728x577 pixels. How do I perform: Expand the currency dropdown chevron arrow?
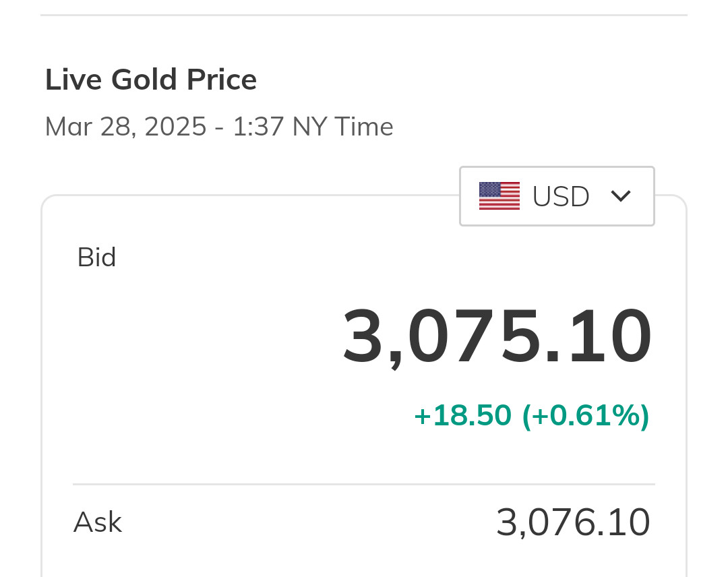pos(620,196)
